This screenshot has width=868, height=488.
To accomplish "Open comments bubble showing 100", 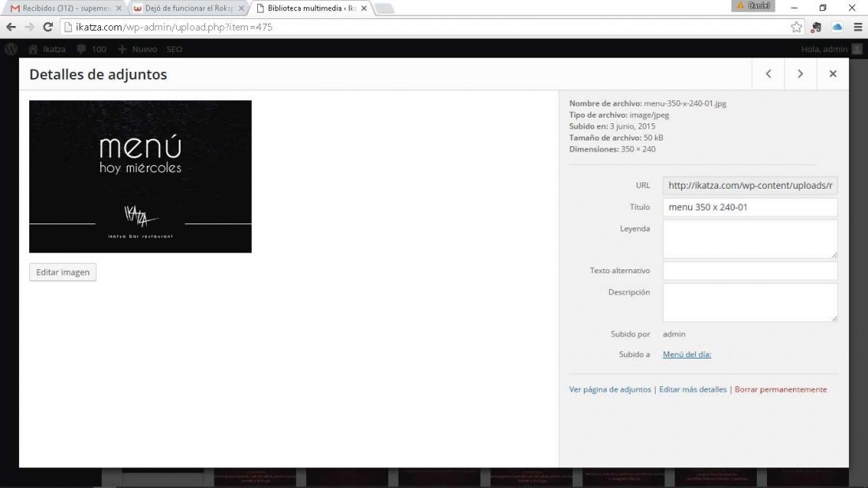I will (92, 49).
